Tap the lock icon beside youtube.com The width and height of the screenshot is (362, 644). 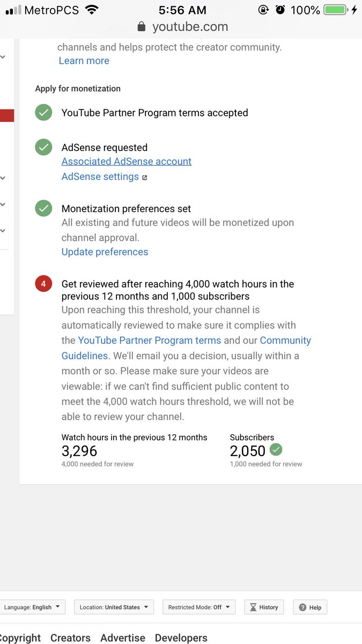click(x=142, y=26)
